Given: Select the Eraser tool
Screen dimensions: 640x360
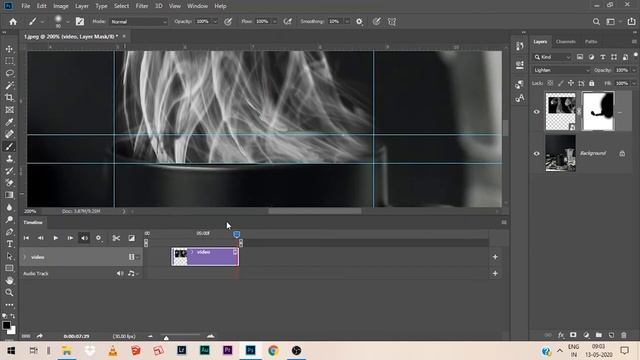Looking at the screenshot, I should point(9,183).
